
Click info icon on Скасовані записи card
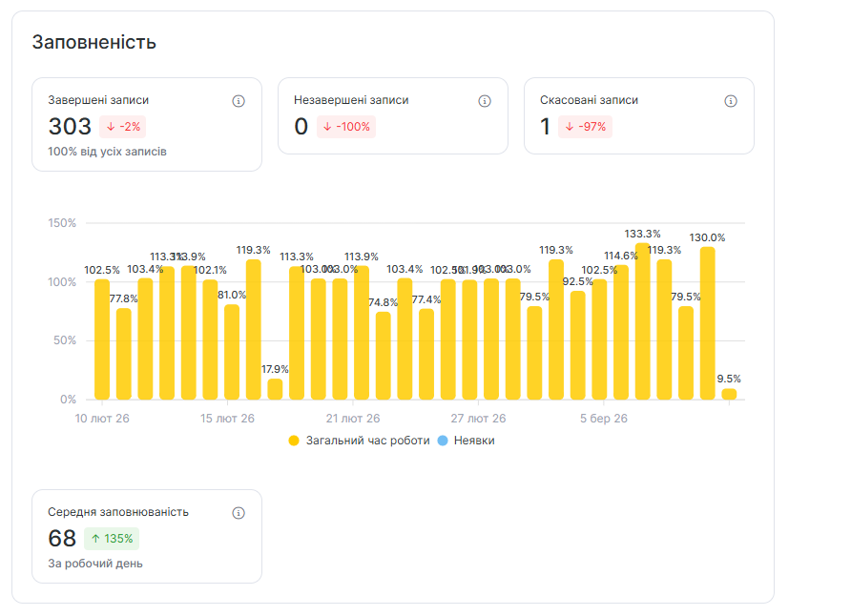click(x=731, y=101)
